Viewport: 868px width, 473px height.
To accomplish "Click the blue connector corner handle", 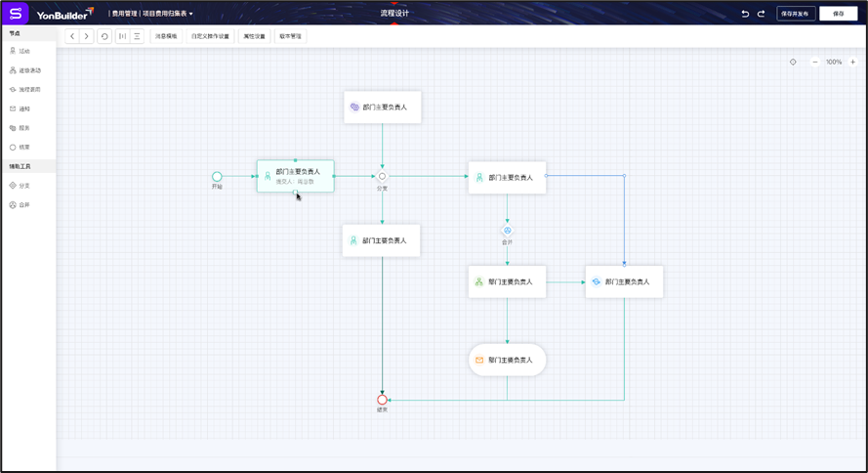I will [625, 176].
